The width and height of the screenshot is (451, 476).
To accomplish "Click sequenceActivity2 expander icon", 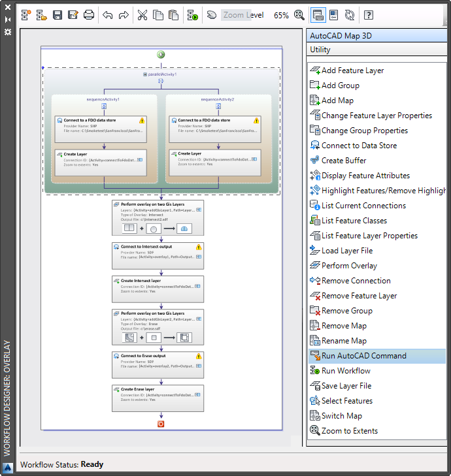I will tap(218, 106).
